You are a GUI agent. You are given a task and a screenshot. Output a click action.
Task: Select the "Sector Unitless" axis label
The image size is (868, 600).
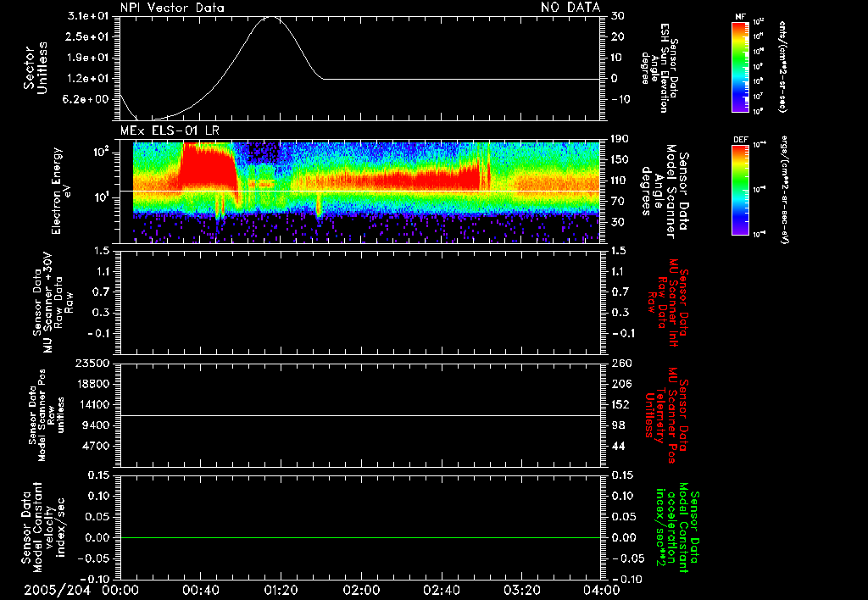pos(36,68)
